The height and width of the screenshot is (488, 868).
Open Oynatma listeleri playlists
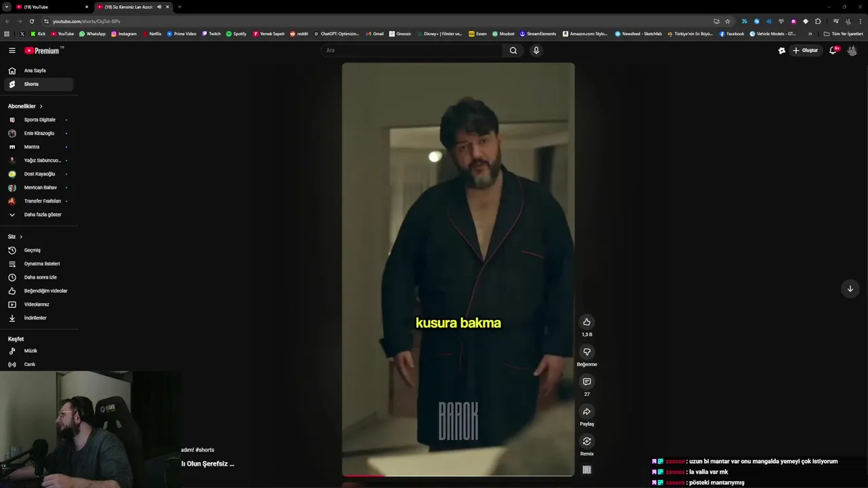pyautogui.click(x=39, y=264)
